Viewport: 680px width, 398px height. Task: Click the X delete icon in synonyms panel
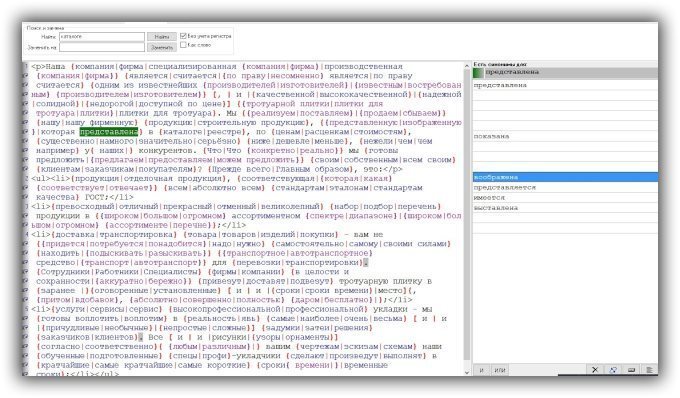pos(595,370)
